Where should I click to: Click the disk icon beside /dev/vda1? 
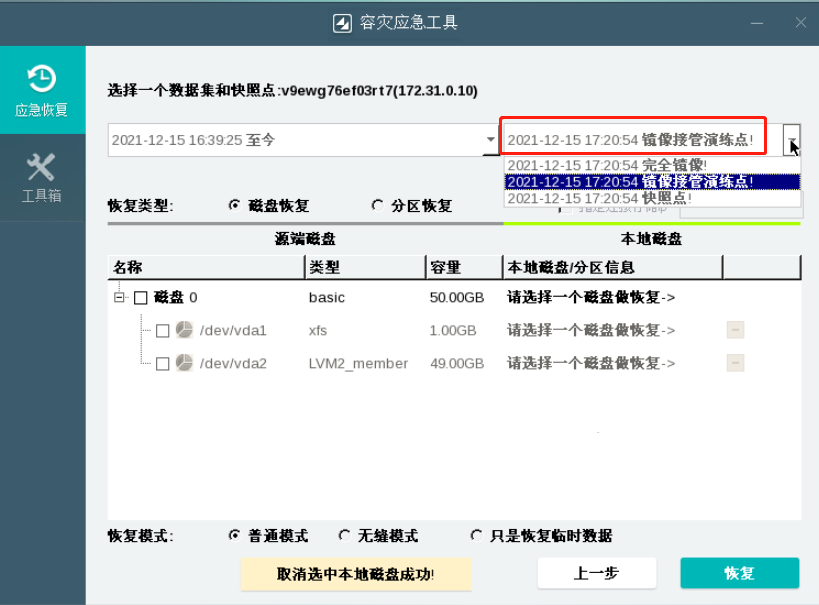[183, 331]
